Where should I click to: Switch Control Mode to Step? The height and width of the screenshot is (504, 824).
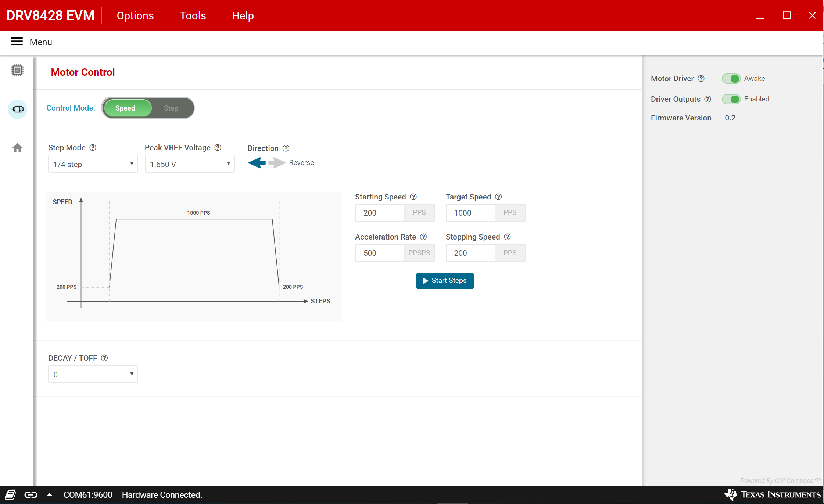point(171,108)
